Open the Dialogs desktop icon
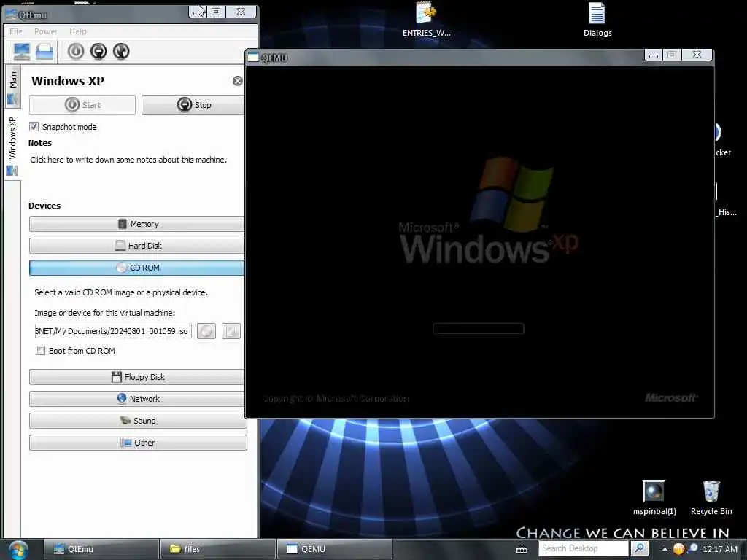This screenshot has height=560, width=747. point(597,20)
